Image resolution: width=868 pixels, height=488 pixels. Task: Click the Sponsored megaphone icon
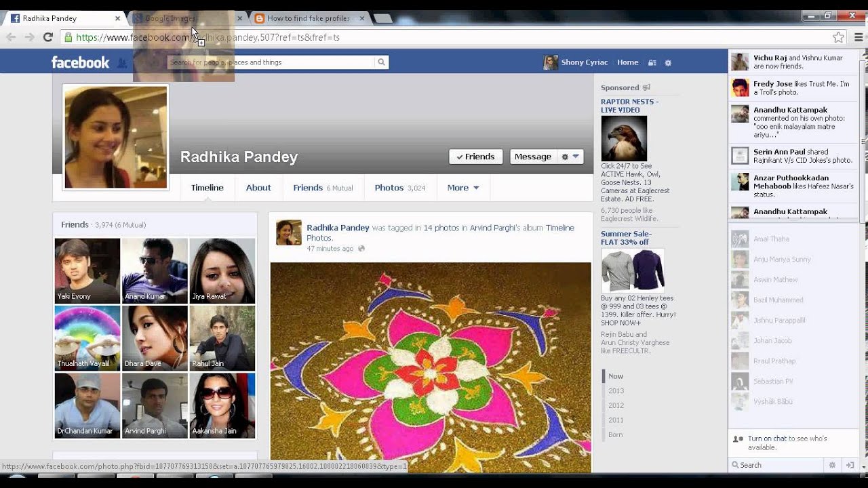tap(646, 87)
